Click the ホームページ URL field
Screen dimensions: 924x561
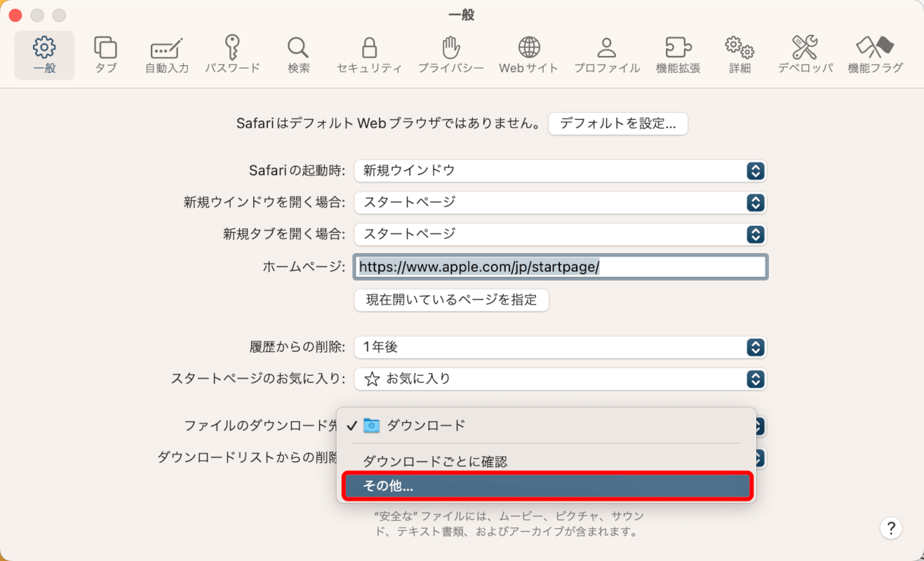point(561,267)
